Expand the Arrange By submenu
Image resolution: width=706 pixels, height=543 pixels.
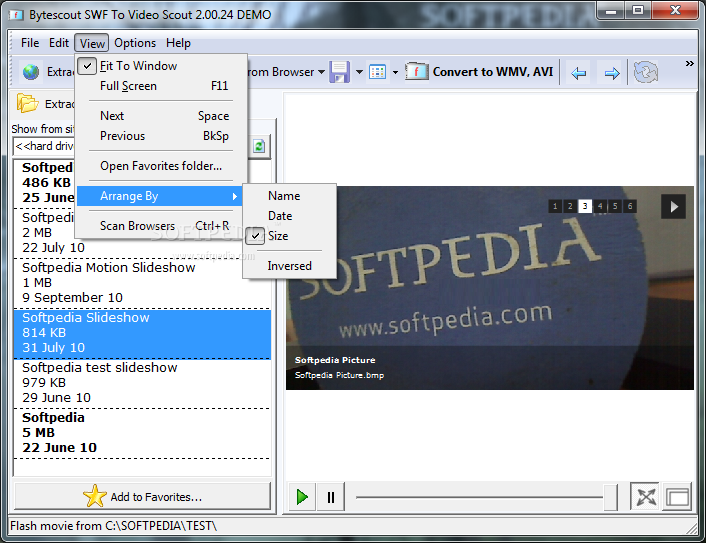tap(160, 196)
